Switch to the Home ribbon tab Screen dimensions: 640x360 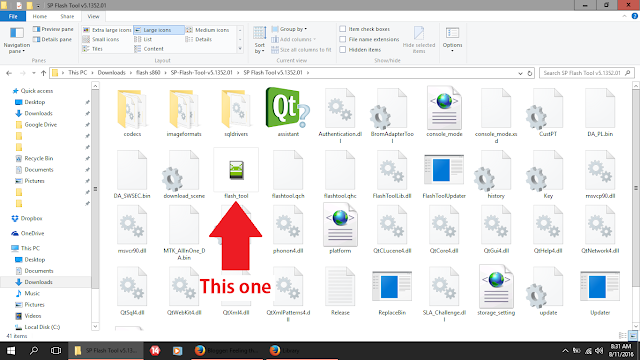click(x=40, y=16)
